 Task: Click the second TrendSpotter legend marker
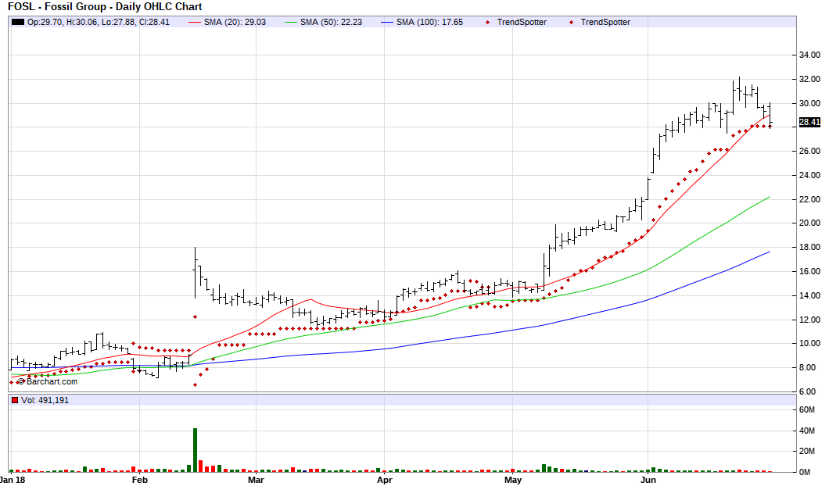pyautogui.click(x=571, y=22)
